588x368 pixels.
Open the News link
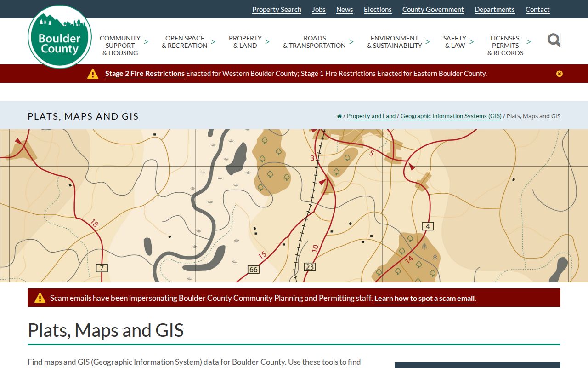pos(345,10)
